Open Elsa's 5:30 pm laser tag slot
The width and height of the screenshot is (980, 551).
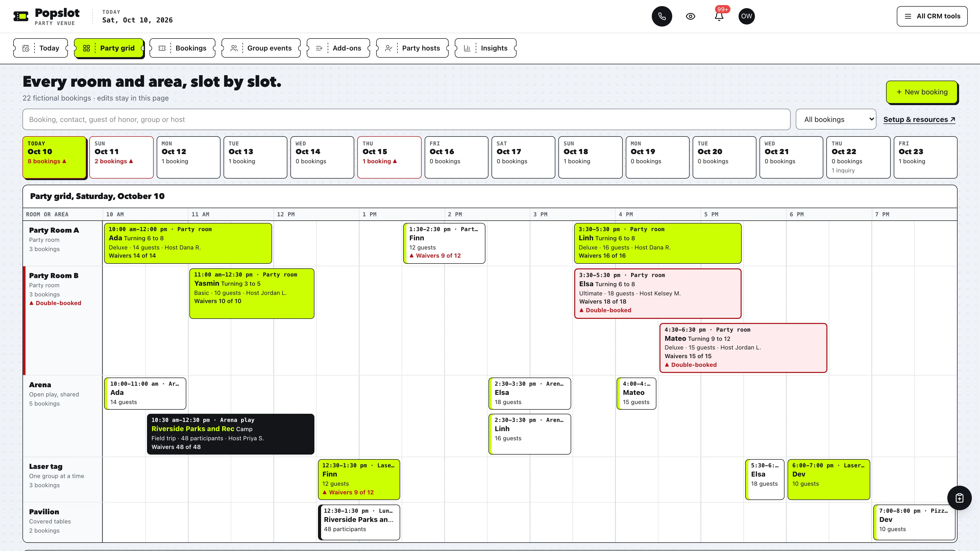click(765, 479)
